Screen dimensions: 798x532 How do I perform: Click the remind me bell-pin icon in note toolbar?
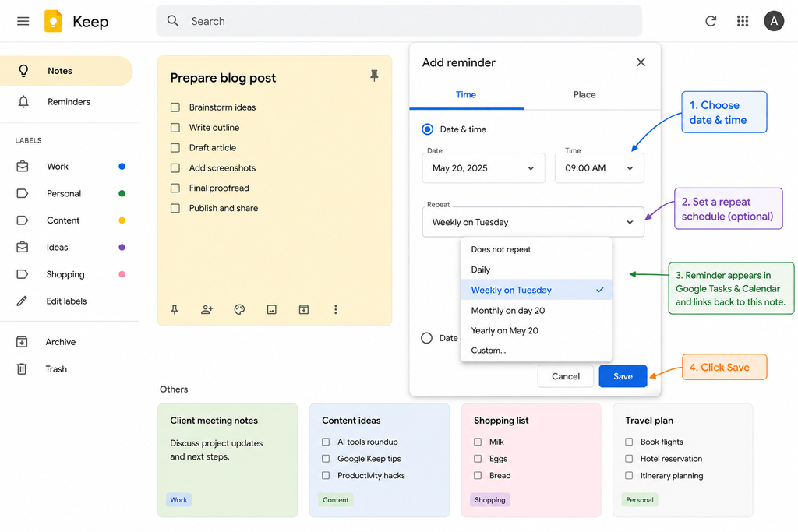click(x=175, y=309)
